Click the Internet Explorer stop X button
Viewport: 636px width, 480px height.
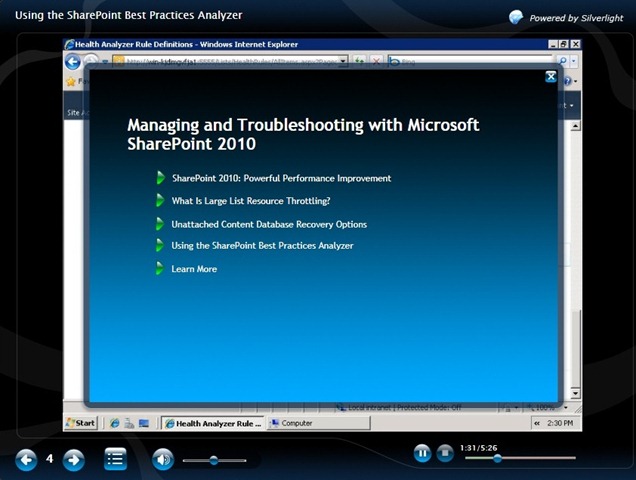click(x=376, y=61)
